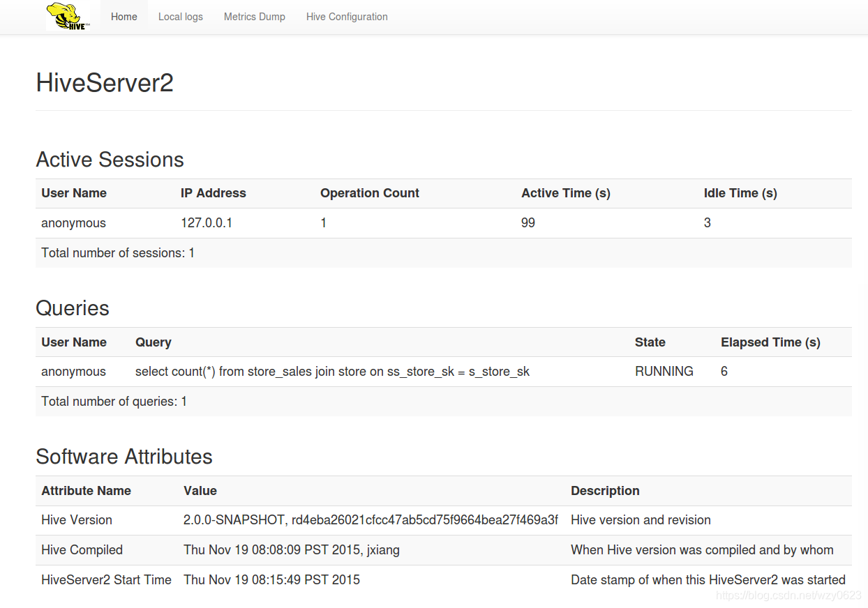Viewport: 868px width, 608px height.
Task: Click the Active Time (s) column header
Action: click(x=566, y=193)
